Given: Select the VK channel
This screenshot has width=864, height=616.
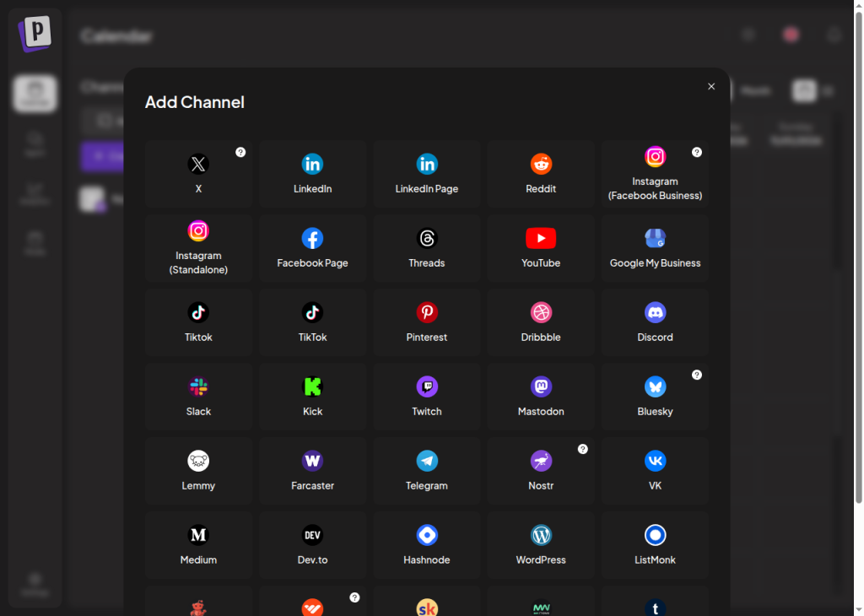Looking at the screenshot, I should [x=655, y=471].
